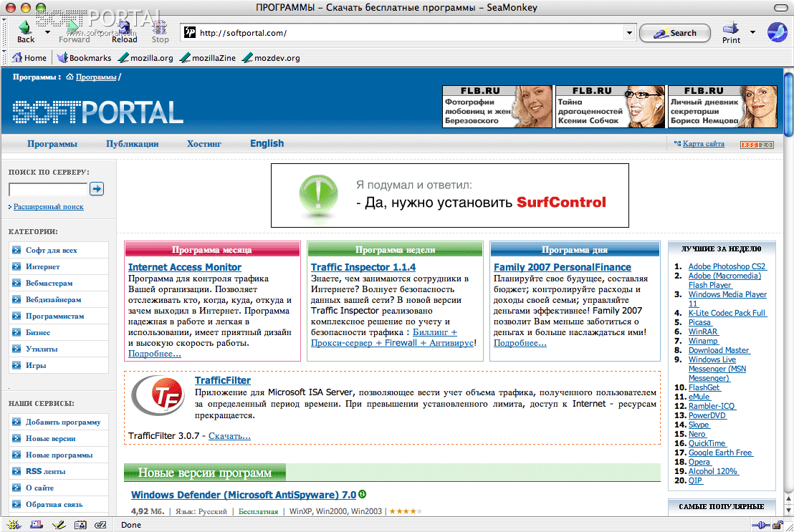Click the vertical scrollbar thumb
Image resolution: width=794 pixels, height=532 pixels.
point(788,105)
